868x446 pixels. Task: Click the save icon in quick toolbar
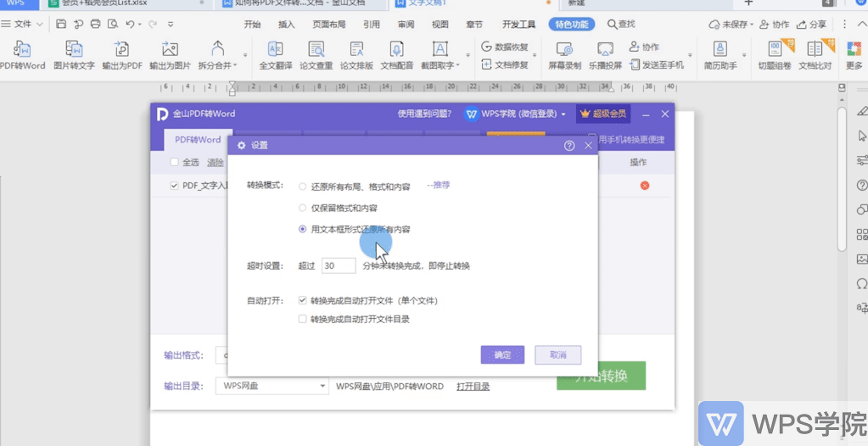[61, 25]
